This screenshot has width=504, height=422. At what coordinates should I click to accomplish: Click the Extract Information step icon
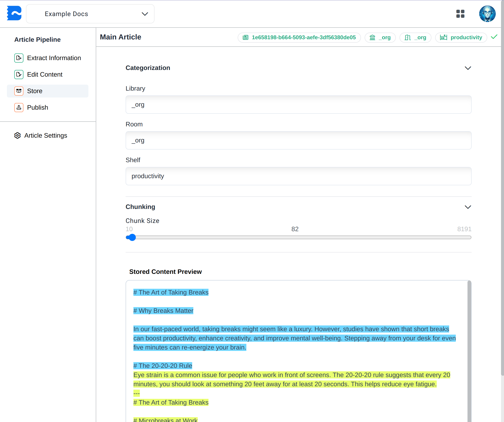pos(19,58)
